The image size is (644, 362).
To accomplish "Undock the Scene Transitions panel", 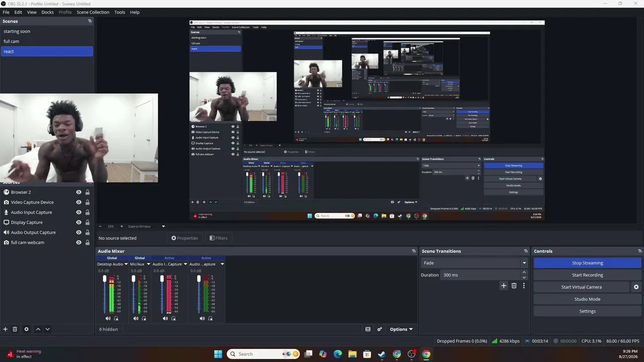I will point(526,251).
